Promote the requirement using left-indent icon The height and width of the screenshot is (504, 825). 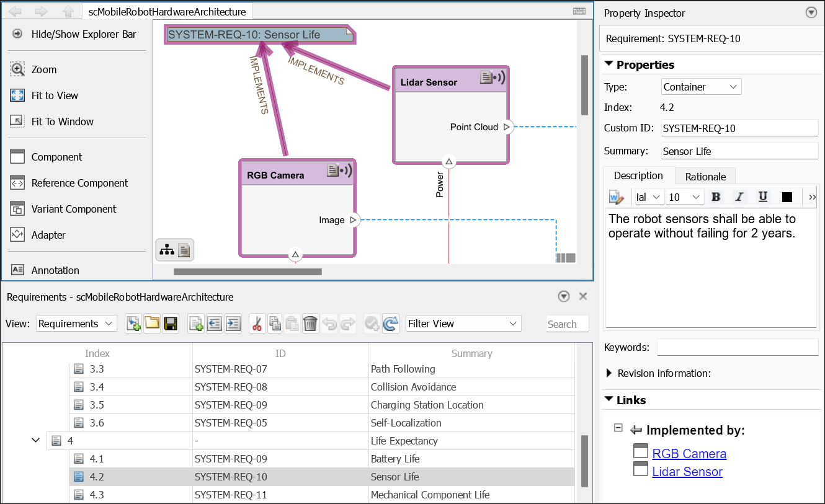[214, 323]
